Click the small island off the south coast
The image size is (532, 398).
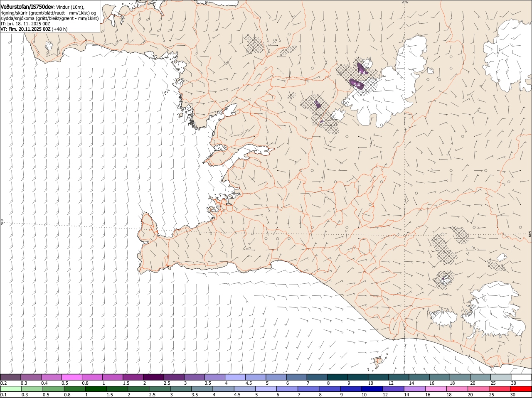coord(378,362)
